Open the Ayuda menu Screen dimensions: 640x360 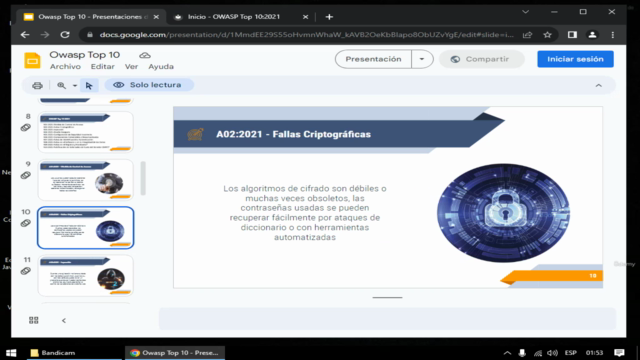161,67
